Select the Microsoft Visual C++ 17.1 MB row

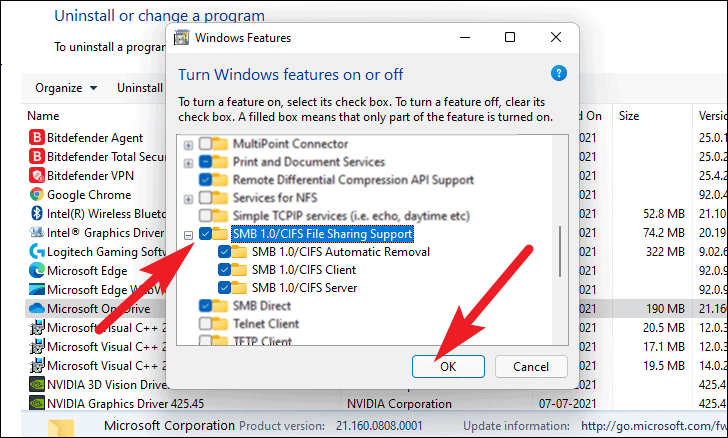click(x=374, y=346)
